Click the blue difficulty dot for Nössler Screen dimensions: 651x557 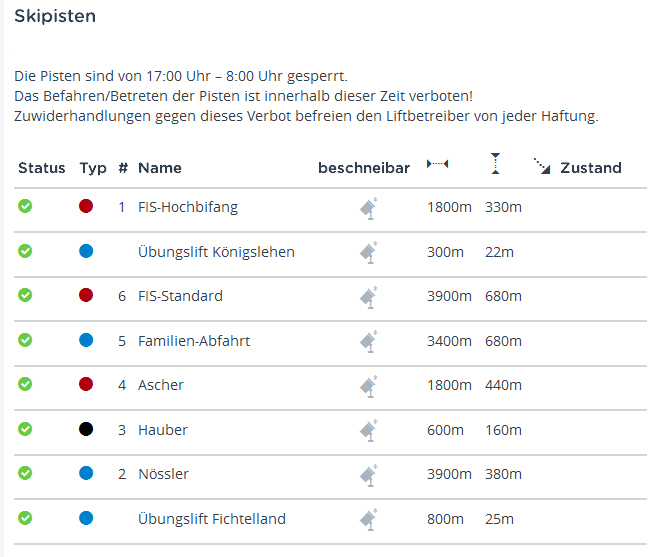click(x=86, y=474)
